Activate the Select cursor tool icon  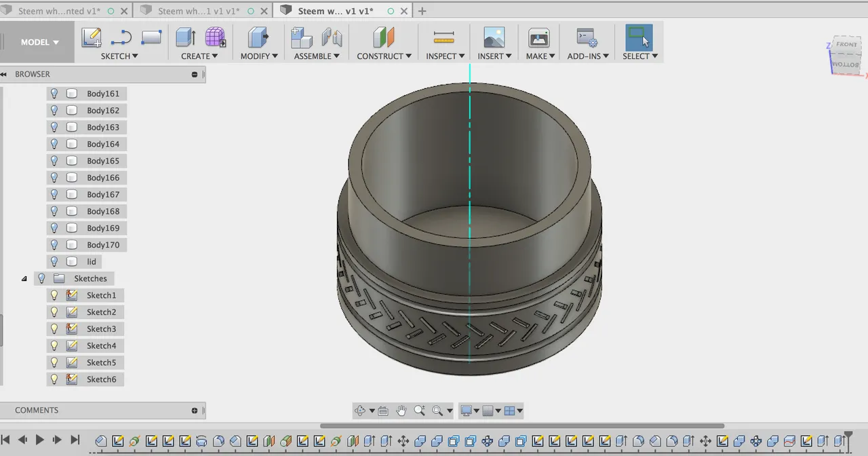click(639, 37)
